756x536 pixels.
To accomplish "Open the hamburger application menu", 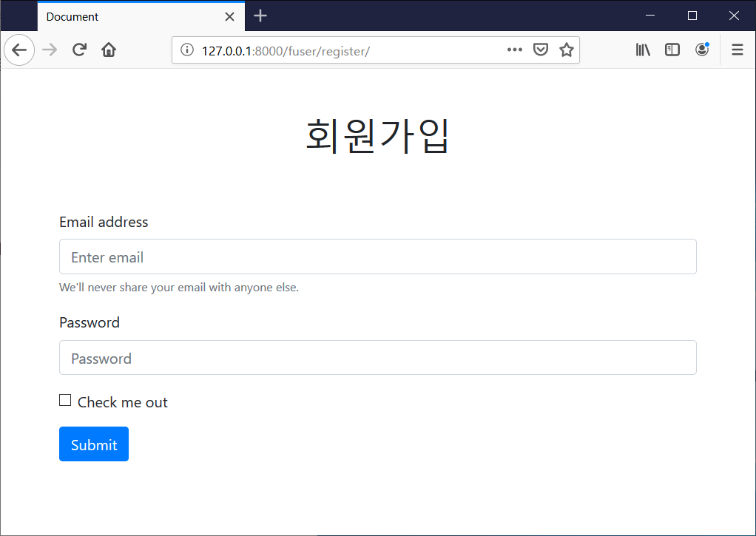I will click(x=738, y=50).
